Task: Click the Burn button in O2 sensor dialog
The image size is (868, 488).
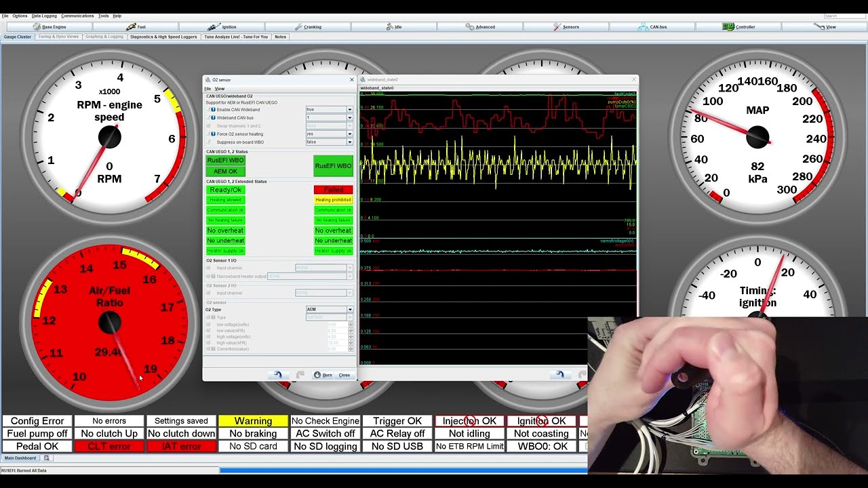Action: coord(323,375)
